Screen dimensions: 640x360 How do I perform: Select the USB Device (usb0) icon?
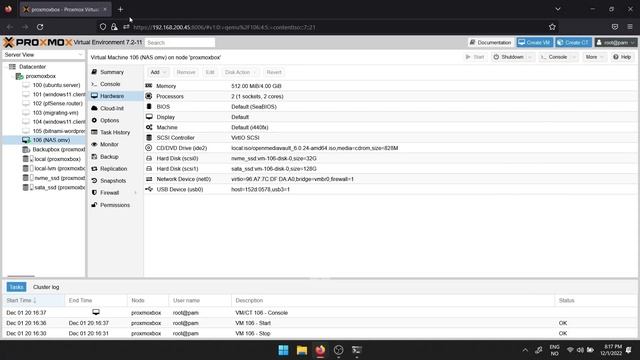[149, 189]
